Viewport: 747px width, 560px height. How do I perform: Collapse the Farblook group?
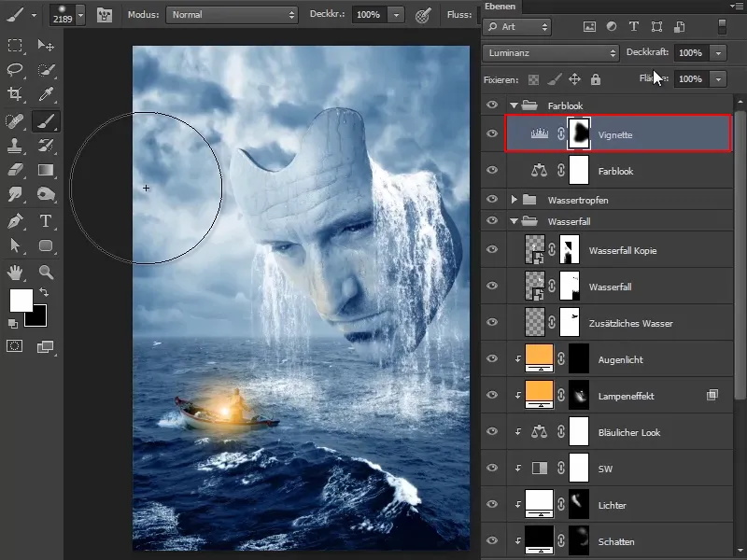coord(514,105)
